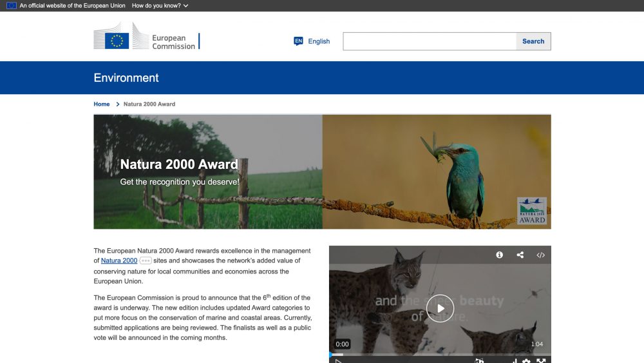Click the Natura 2000 Award banner heading

[x=179, y=164]
